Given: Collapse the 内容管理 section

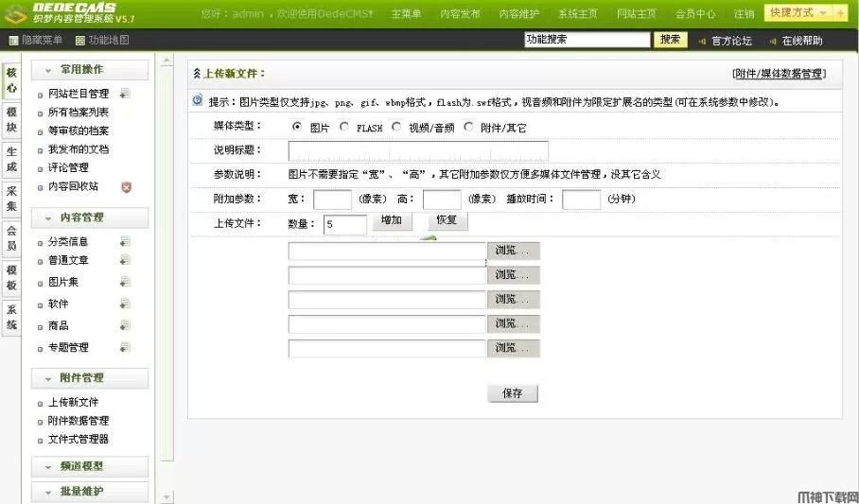Looking at the screenshot, I should [x=90, y=217].
